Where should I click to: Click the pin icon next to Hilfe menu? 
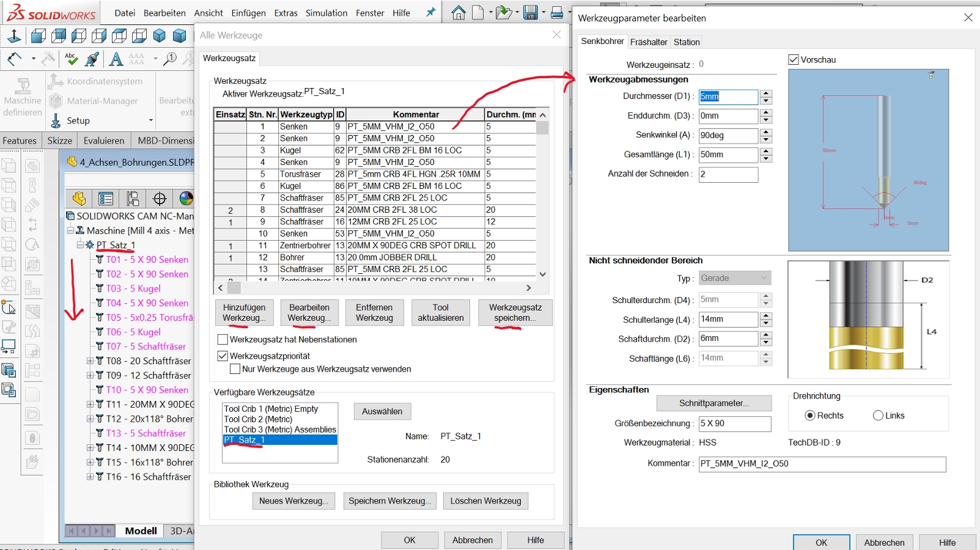click(430, 12)
